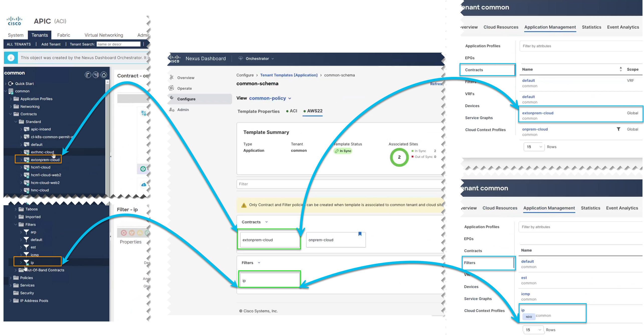Click the Admin icon in Nexus Dashboard sidebar
The height and width of the screenshot is (336, 644).
(172, 109)
